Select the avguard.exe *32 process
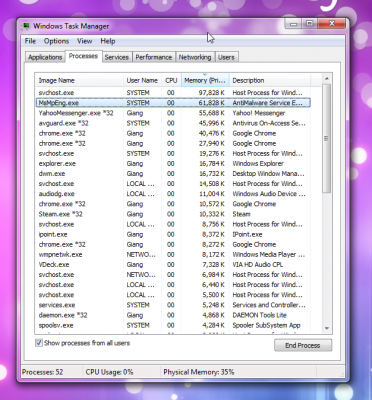The width and height of the screenshot is (372, 400). (x=173, y=123)
